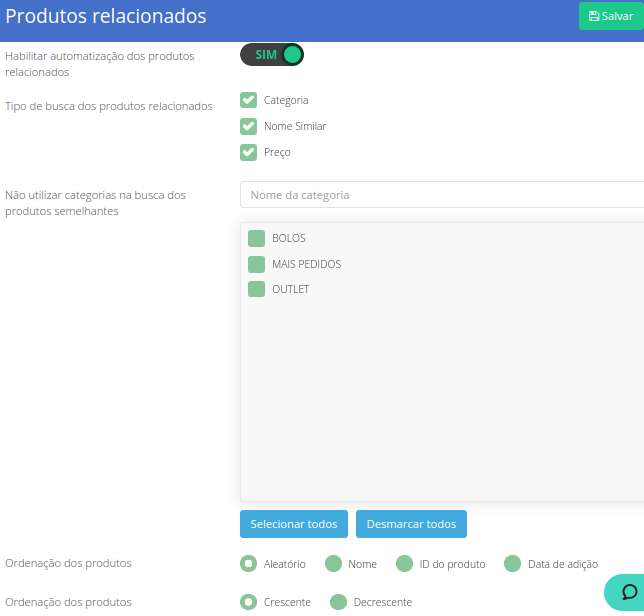This screenshot has width=644, height=616.
Task: Click the Produtos relacionados page title
Action: 106,17
